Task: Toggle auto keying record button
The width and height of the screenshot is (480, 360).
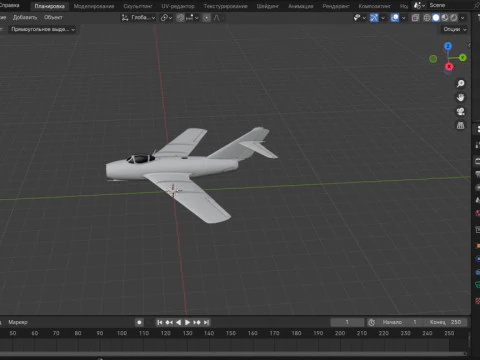Action: pos(139,322)
